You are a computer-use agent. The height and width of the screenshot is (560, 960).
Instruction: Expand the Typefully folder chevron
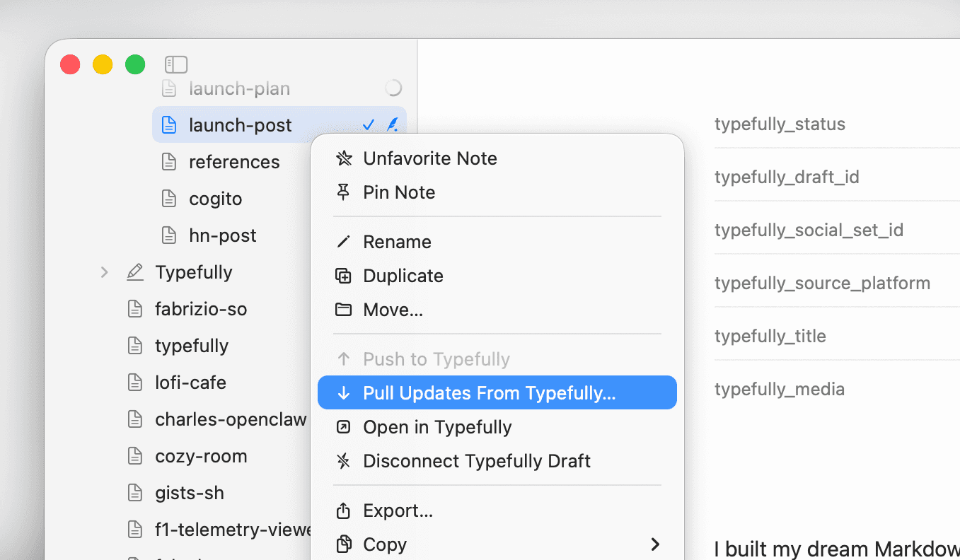pos(105,272)
